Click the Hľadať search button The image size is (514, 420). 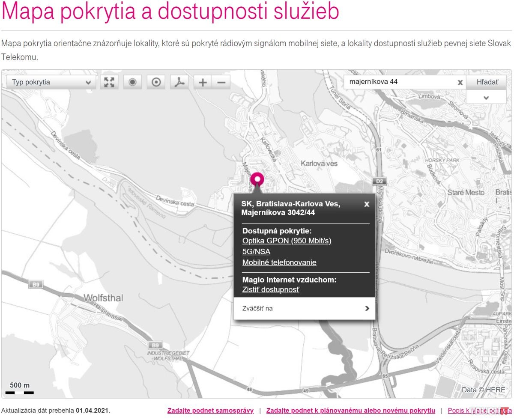click(485, 82)
